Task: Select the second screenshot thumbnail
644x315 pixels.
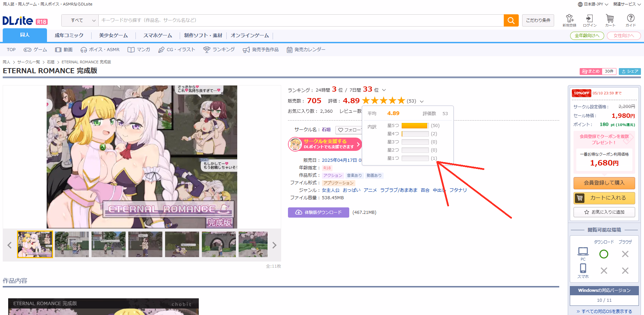Action: click(x=72, y=244)
